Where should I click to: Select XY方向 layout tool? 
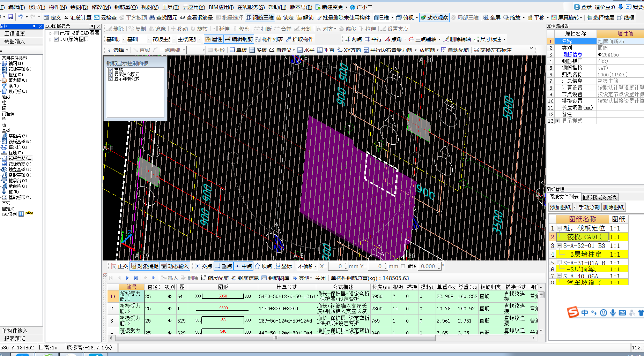[349, 50]
